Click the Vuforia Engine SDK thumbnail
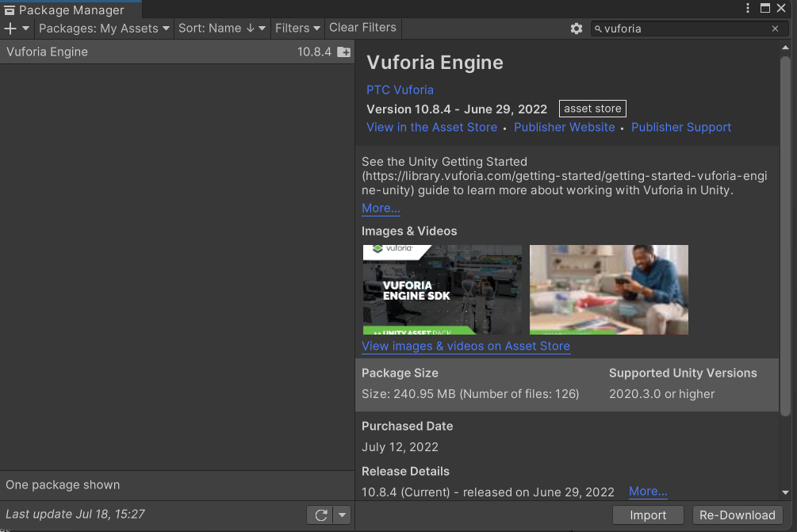The width and height of the screenshot is (797, 532). 442,289
